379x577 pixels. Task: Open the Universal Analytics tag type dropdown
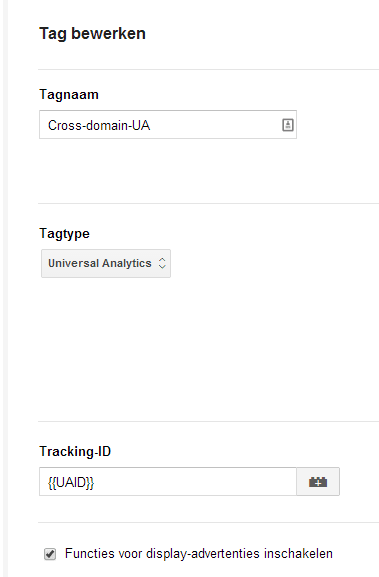(x=106, y=263)
